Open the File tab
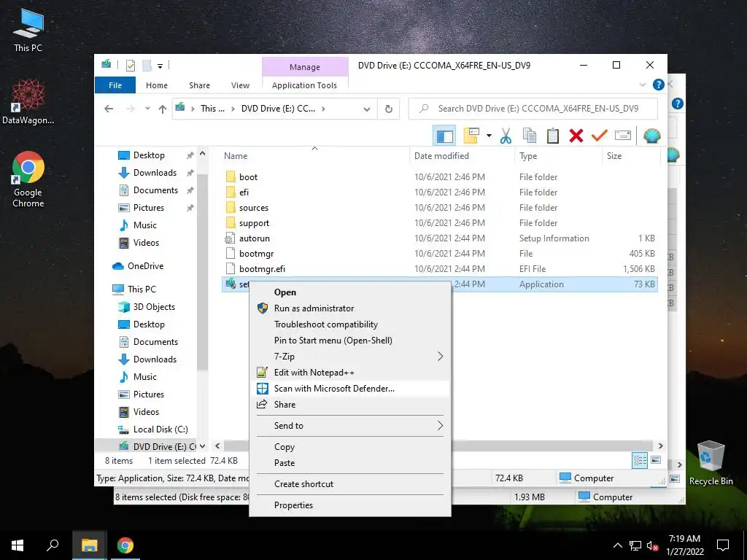Viewport: 747px width, 560px height. [115, 85]
